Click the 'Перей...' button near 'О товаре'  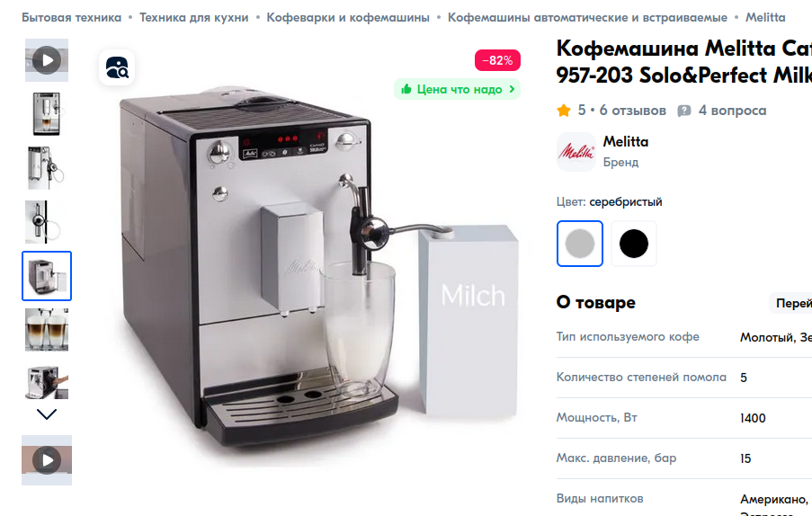pyautogui.click(x=790, y=303)
